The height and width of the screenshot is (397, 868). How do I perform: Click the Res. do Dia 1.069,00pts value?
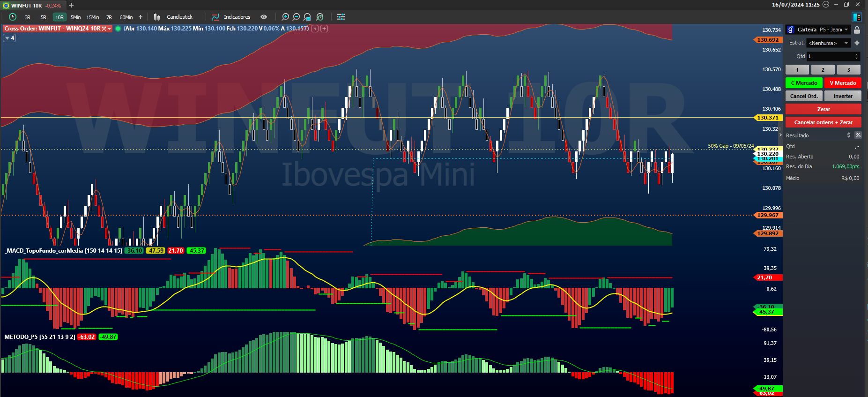click(846, 166)
